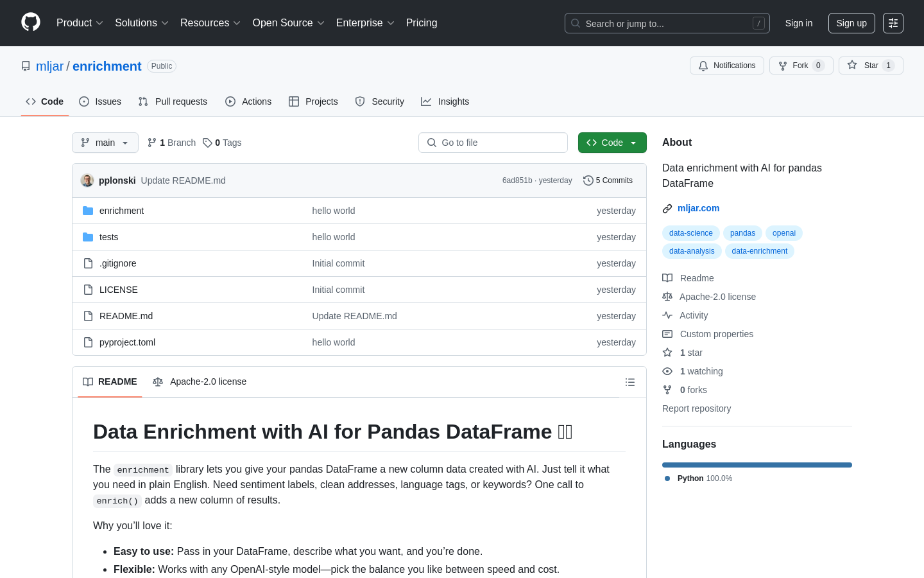924x578 pixels.
Task: Click the repository icon next to mljar
Action: 26,66
